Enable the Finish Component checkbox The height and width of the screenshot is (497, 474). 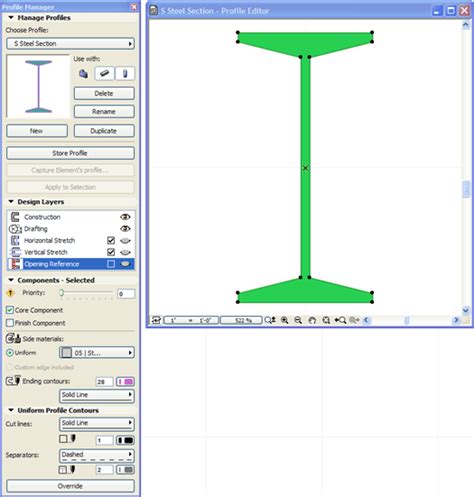click(x=10, y=323)
